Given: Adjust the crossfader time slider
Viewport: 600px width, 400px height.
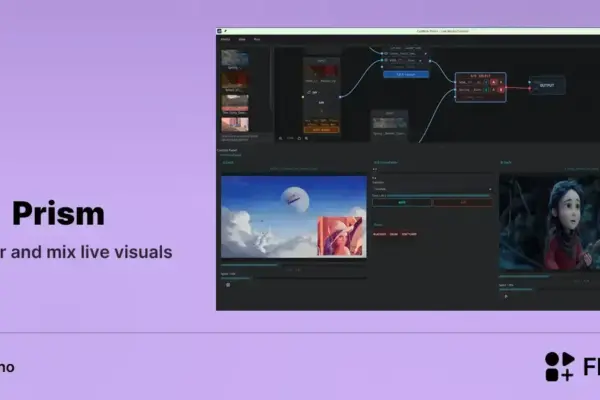Looking at the screenshot, I should point(439,196).
